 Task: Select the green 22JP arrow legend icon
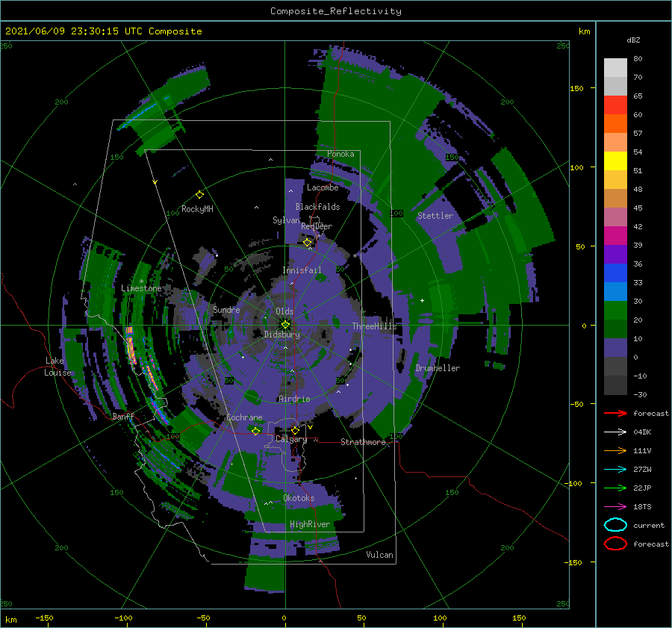615,488
